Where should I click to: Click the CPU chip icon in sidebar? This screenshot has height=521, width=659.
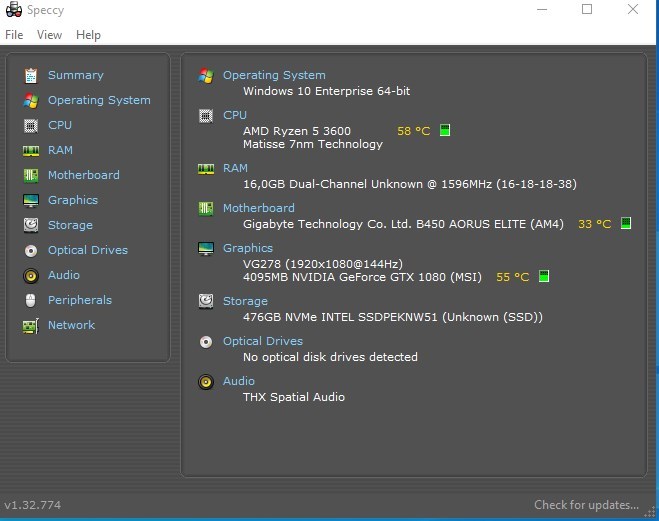pos(31,125)
